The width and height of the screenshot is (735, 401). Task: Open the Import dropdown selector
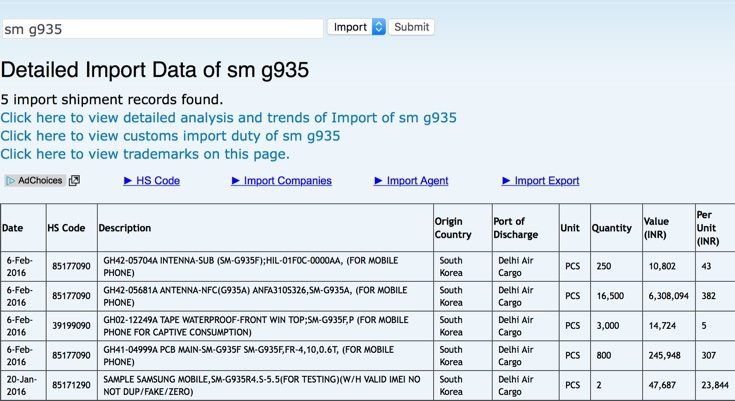point(356,27)
